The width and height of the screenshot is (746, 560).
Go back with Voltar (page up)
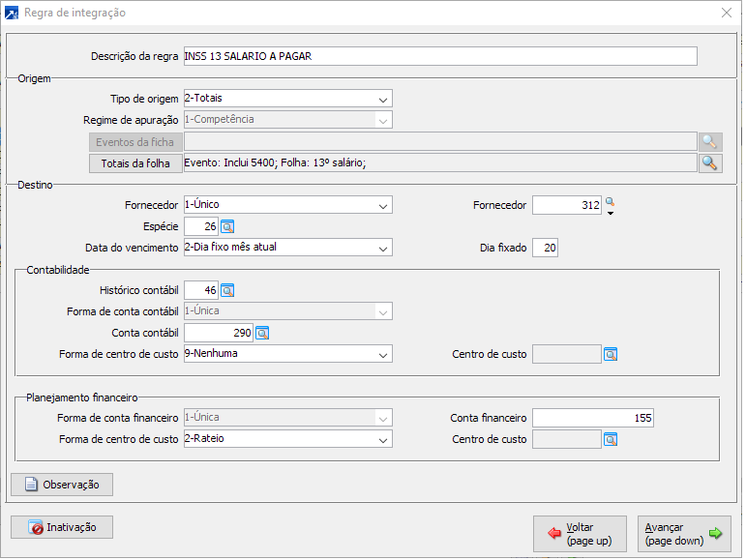(580, 534)
